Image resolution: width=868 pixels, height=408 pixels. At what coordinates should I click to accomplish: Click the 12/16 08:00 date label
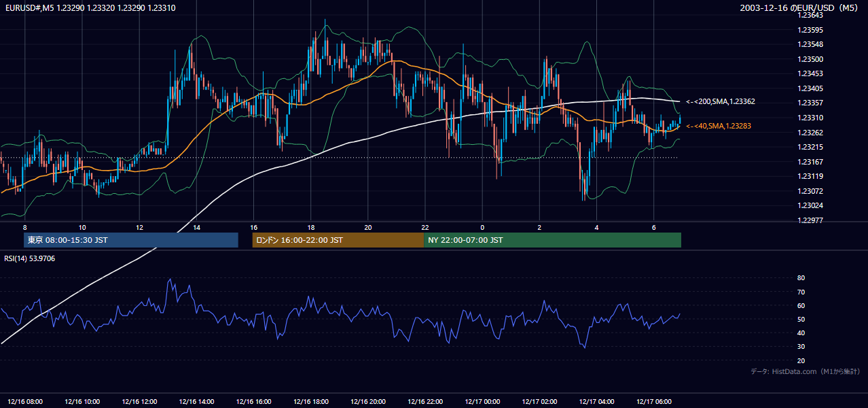click(x=24, y=402)
